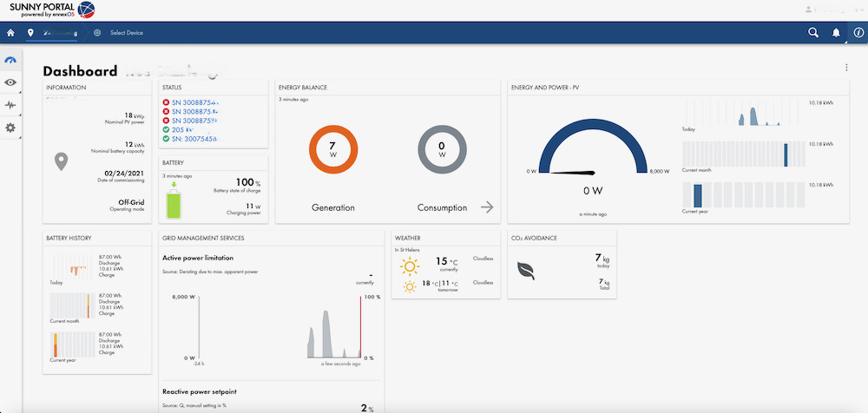Open notifications bell icon
This screenshot has height=413, width=868.
coord(836,33)
